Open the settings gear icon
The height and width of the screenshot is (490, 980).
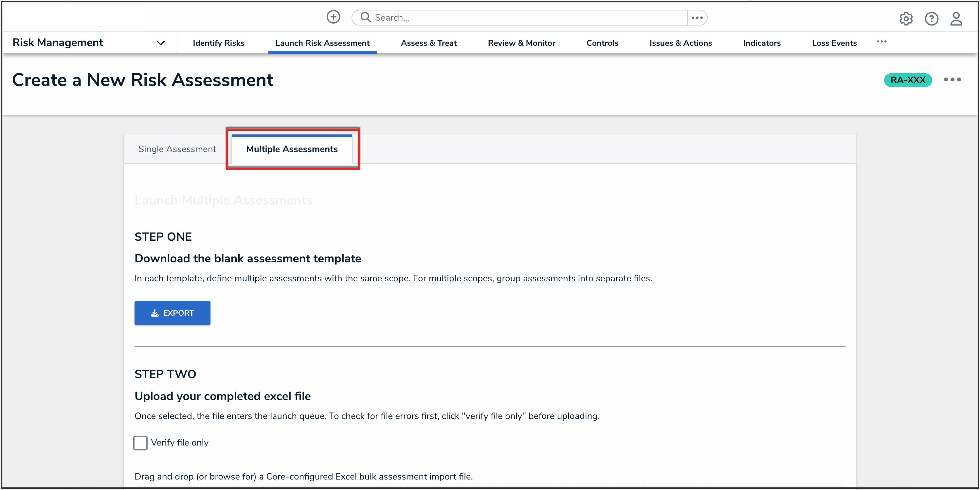pos(906,19)
